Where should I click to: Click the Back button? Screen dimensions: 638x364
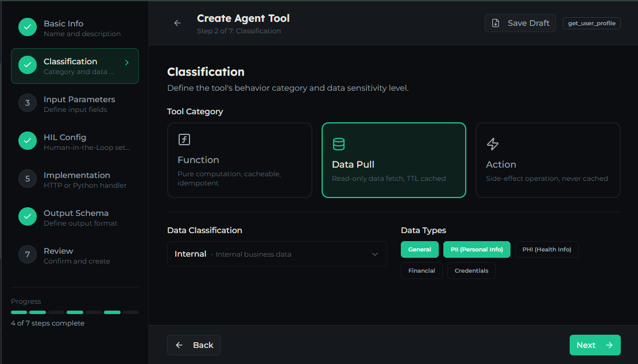(x=194, y=345)
